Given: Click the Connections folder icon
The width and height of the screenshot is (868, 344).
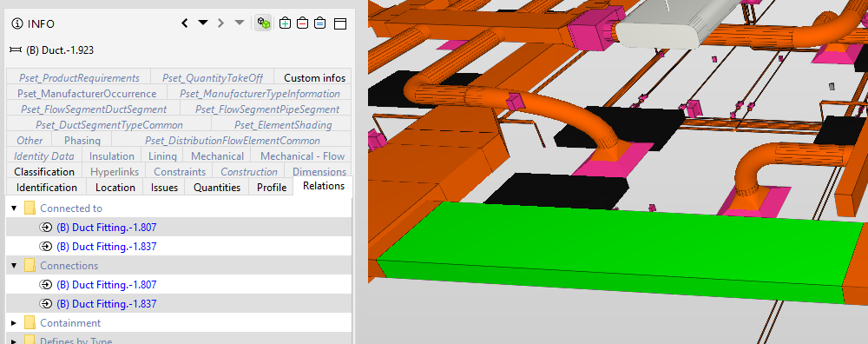Looking at the screenshot, I should click(30, 265).
